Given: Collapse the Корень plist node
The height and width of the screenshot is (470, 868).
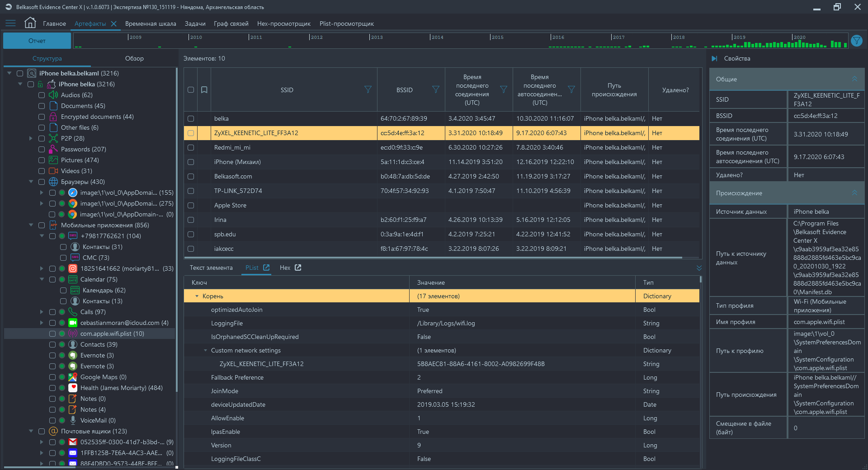Looking at the screenshot, I should point(197,296).
